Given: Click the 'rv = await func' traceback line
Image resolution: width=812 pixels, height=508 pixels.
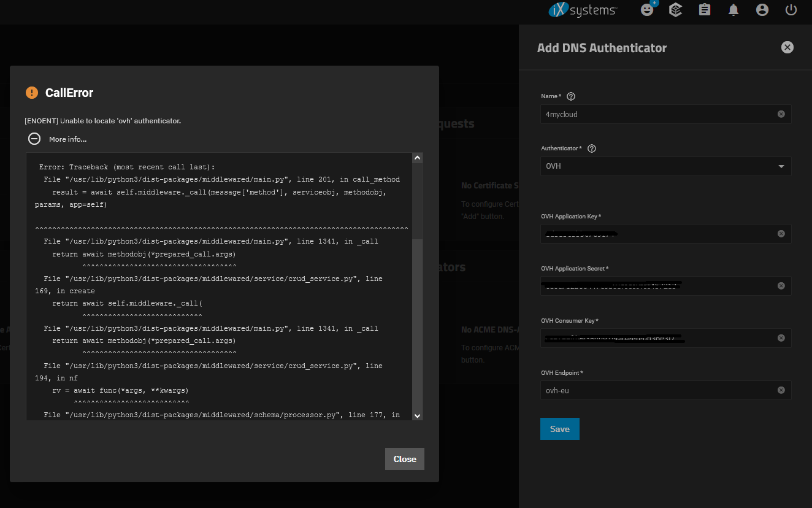Looking at the screenshot, I should click(120, 390).
